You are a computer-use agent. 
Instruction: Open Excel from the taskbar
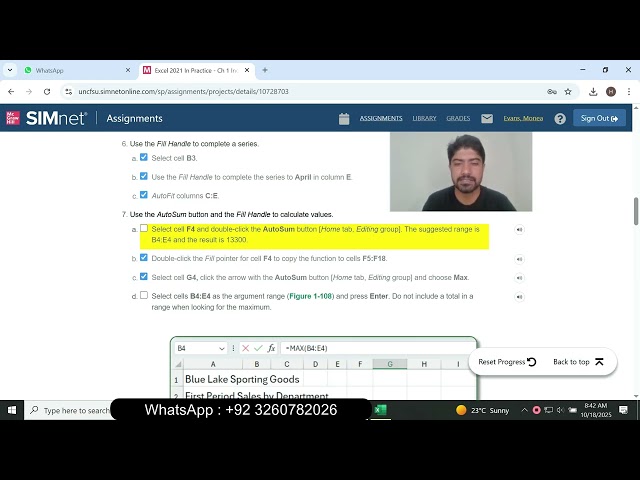[380, 410]
